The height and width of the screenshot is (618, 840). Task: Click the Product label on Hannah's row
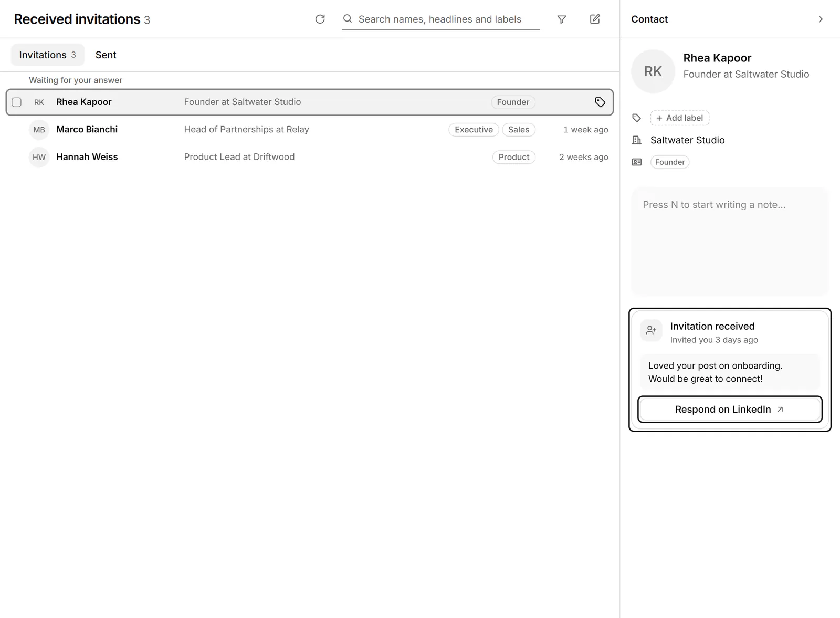point(514,157)
